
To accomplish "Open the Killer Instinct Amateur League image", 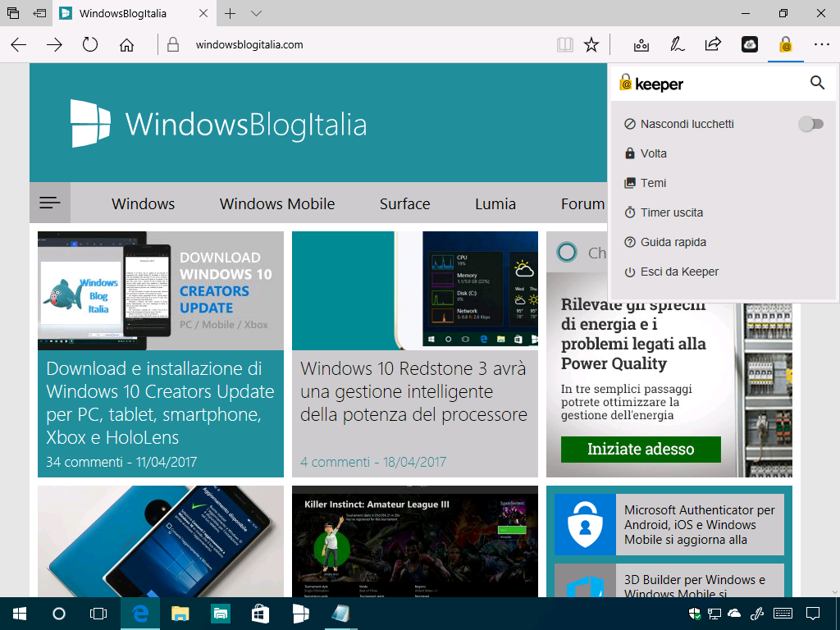I will point(414,541).
